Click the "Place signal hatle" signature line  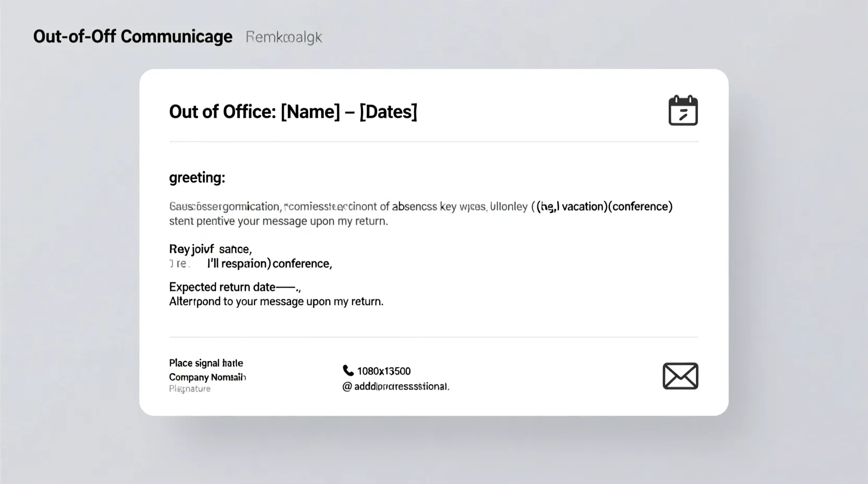pos(206,363)
